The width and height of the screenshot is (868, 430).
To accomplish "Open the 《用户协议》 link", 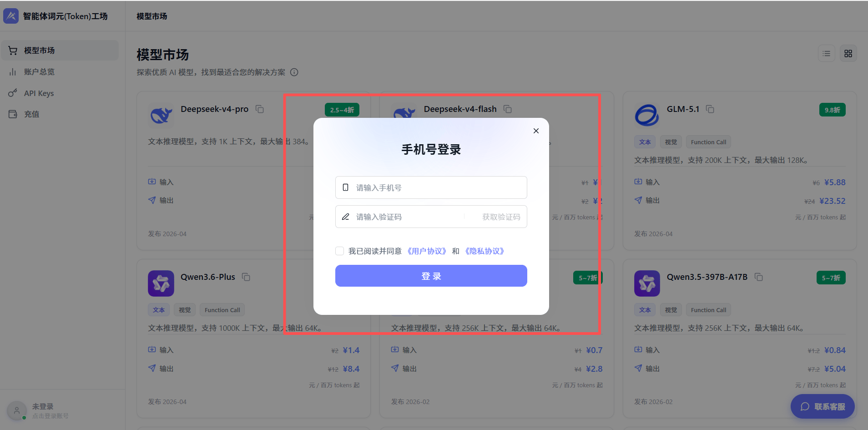I will pos(426,251).
